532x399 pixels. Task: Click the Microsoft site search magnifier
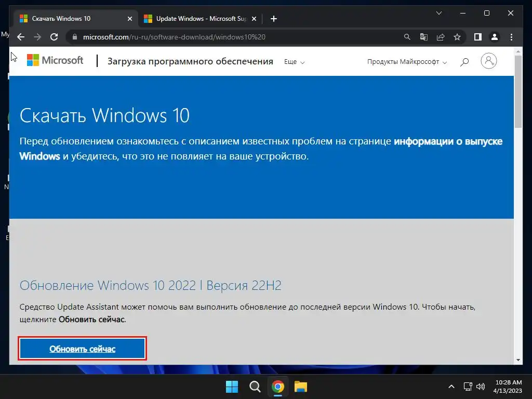[x=464, y=62]
